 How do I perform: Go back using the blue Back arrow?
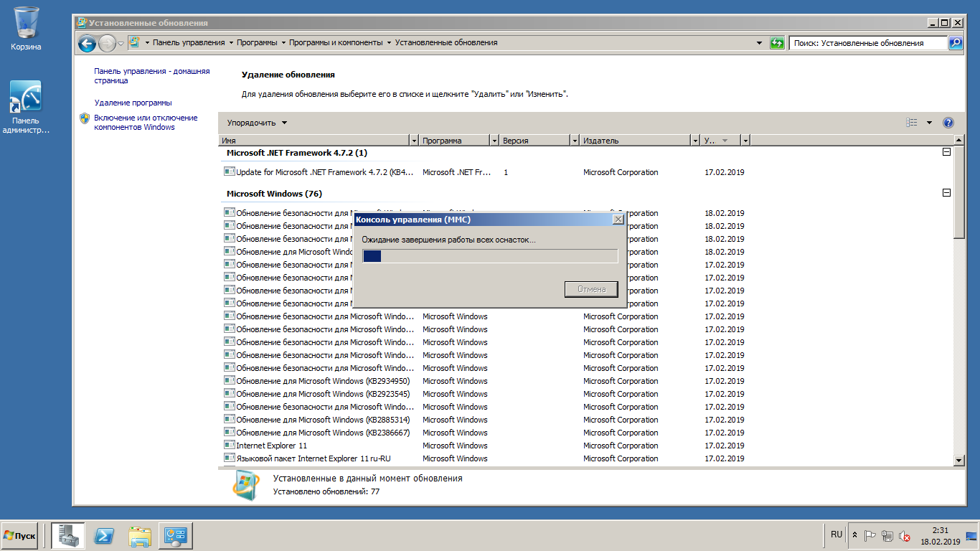point(87,43)
